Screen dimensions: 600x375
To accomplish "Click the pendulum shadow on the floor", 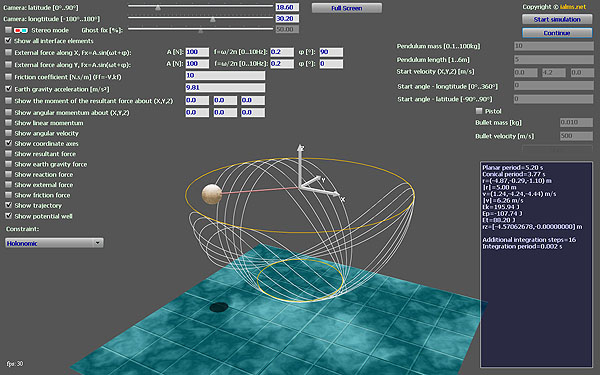I will pos(219,307).
